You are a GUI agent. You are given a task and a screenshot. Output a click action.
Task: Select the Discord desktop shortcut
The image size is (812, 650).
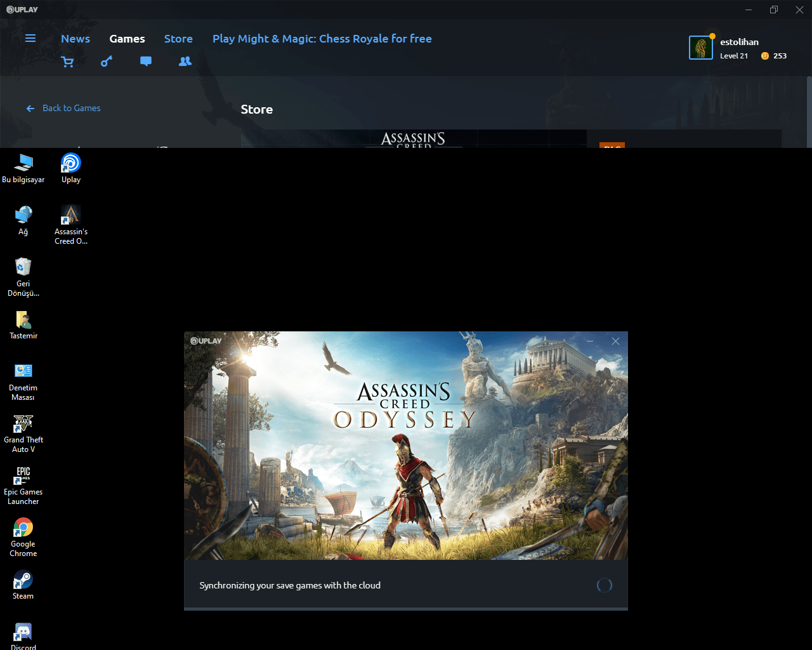pyautogui.click(x=23, y=636)
